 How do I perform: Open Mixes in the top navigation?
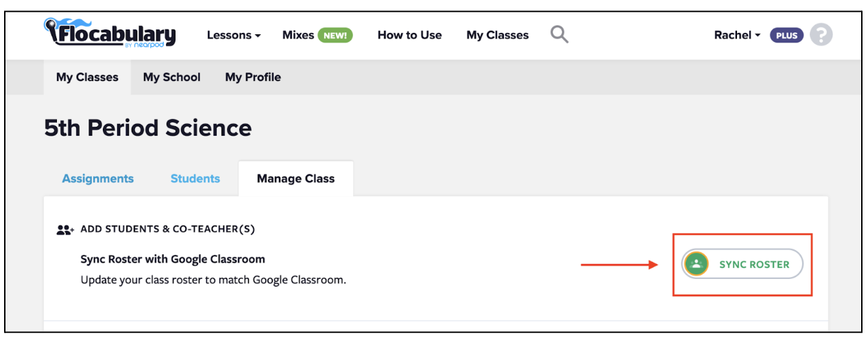coord(298,35)
